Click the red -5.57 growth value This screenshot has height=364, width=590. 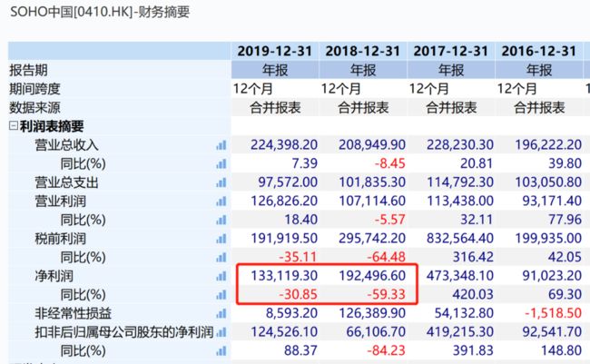tap(389, 220)
